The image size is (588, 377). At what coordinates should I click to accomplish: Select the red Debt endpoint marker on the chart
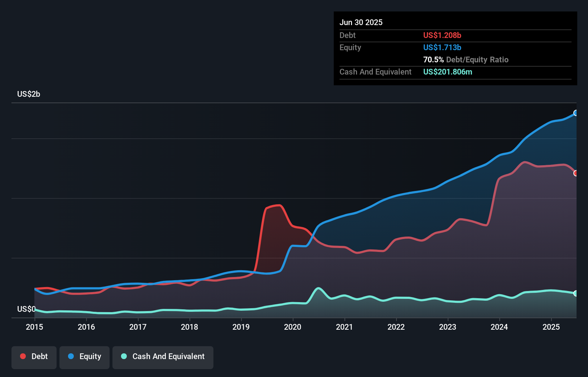click(576, 173)
